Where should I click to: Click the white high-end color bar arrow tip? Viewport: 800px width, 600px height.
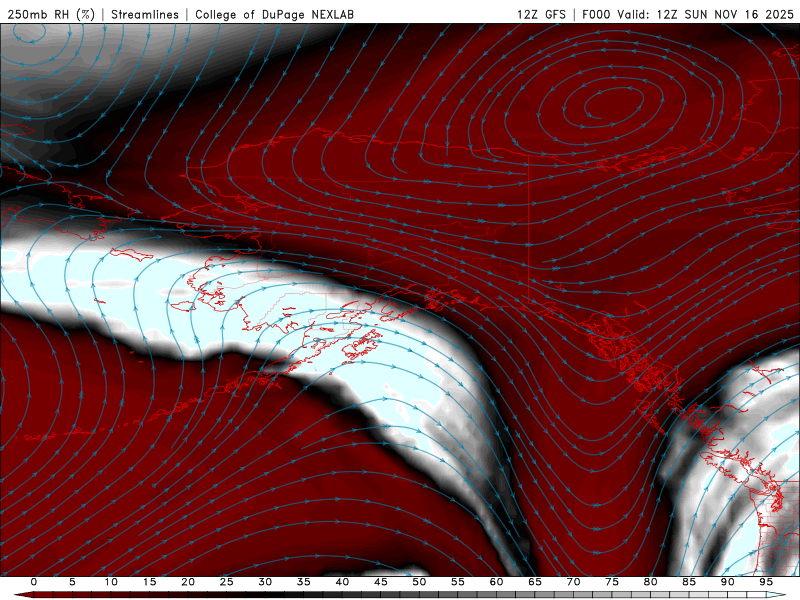(x=777, y=595)
